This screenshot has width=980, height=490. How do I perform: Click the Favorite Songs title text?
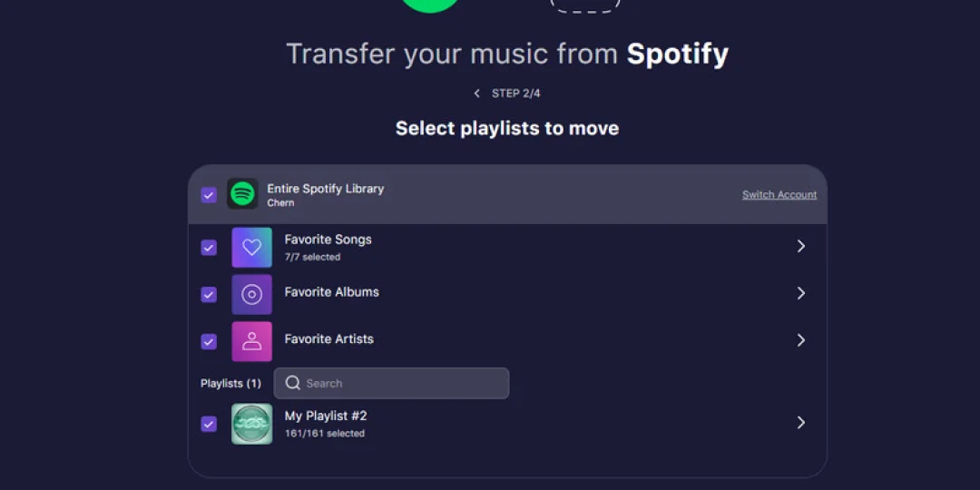328,240
